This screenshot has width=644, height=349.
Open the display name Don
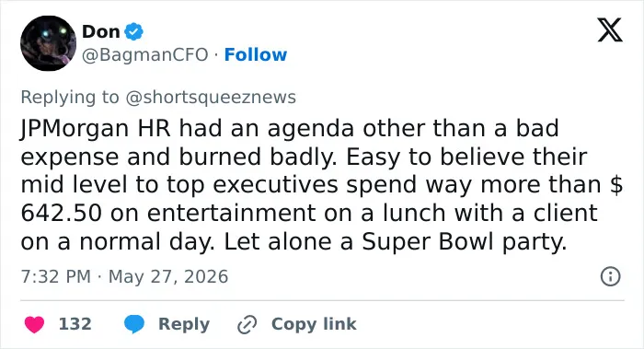click(x=101, y=31)
